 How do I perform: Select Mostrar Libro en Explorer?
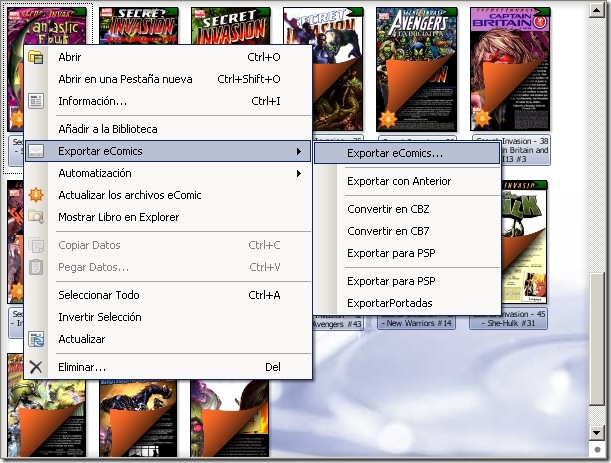click(168, 217)
